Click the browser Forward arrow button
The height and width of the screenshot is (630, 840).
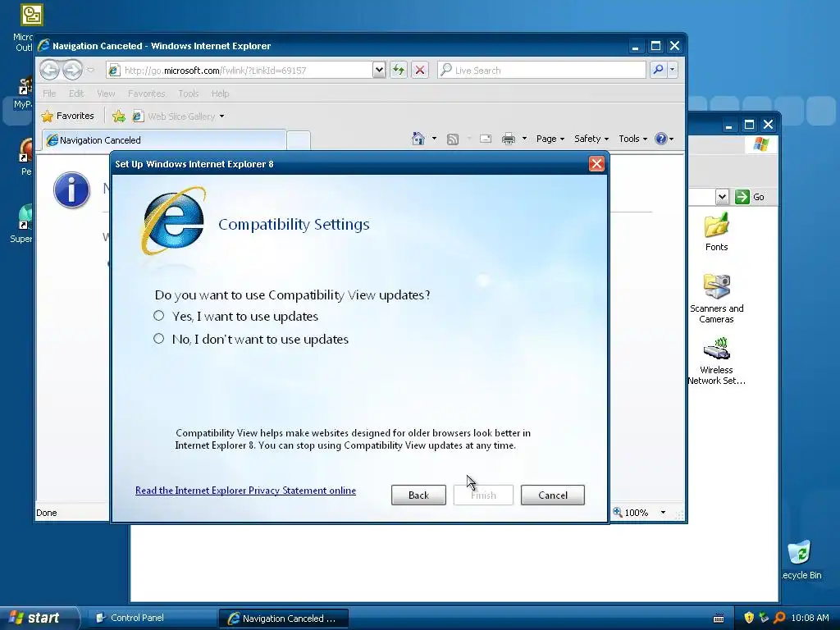(x=72, y=70)
